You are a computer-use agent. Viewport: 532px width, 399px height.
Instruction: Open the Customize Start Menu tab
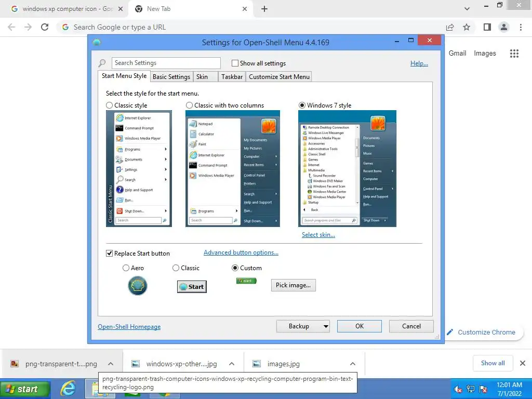pyautogui.click(x=279, y=77)
